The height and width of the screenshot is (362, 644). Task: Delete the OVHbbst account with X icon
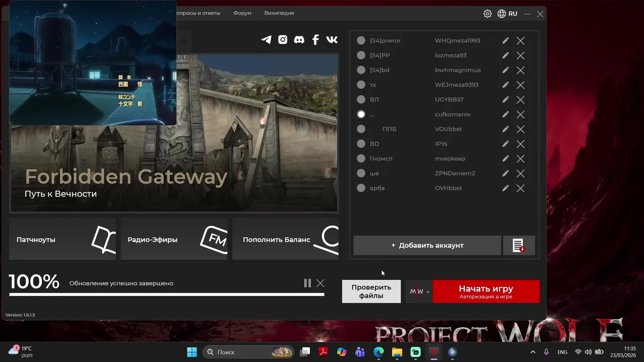pyautogui.click(x=521, y=188)
